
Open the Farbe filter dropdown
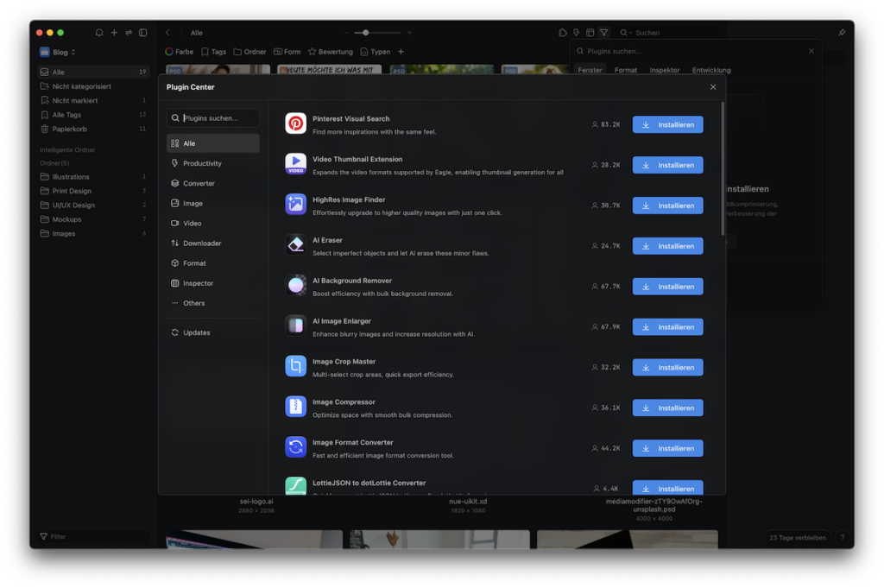click(x=180, y=52)
